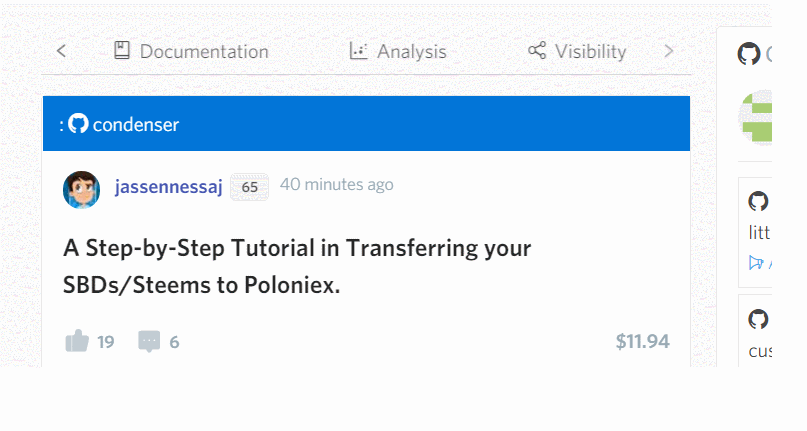Select the Visibility category tab

(577, 51)
